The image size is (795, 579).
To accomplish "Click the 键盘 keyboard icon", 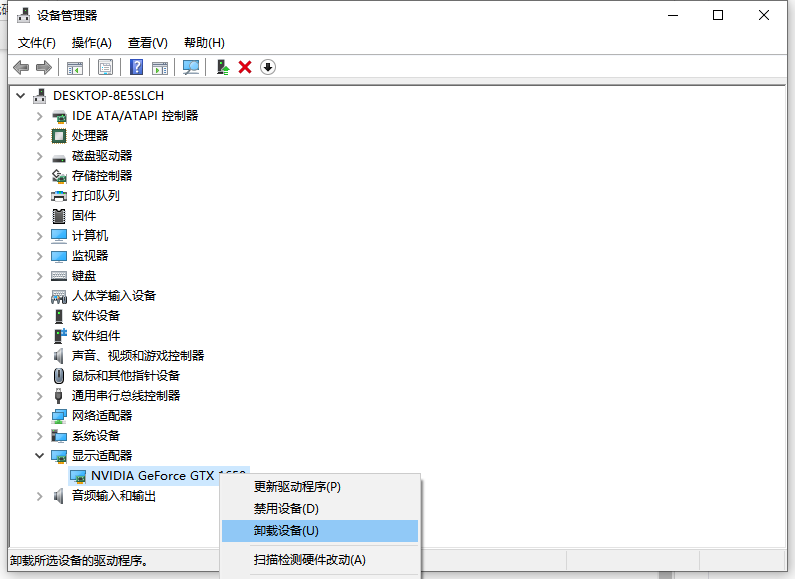I will click(59, 276).
